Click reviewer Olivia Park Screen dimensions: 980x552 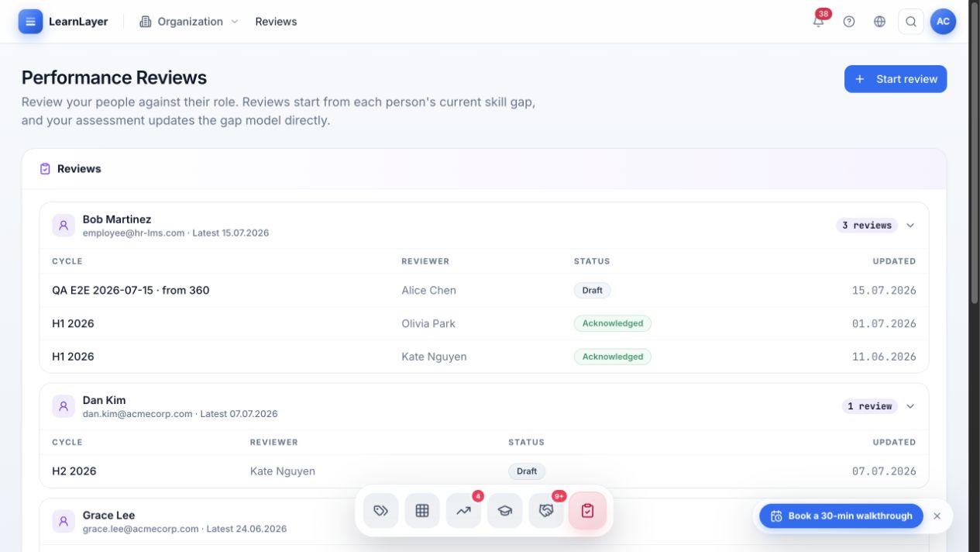pyautogui.click(x=428, y=323)
